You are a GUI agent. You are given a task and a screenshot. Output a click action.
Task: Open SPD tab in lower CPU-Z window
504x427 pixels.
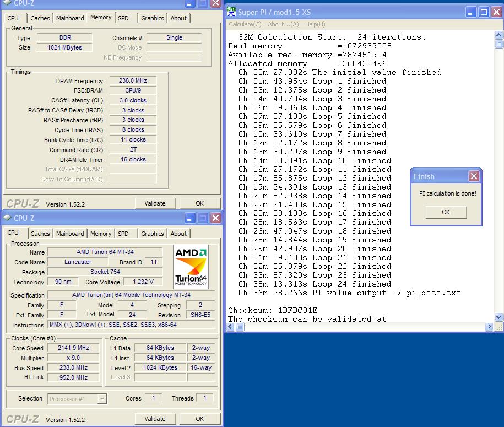[x=123, y=234]
